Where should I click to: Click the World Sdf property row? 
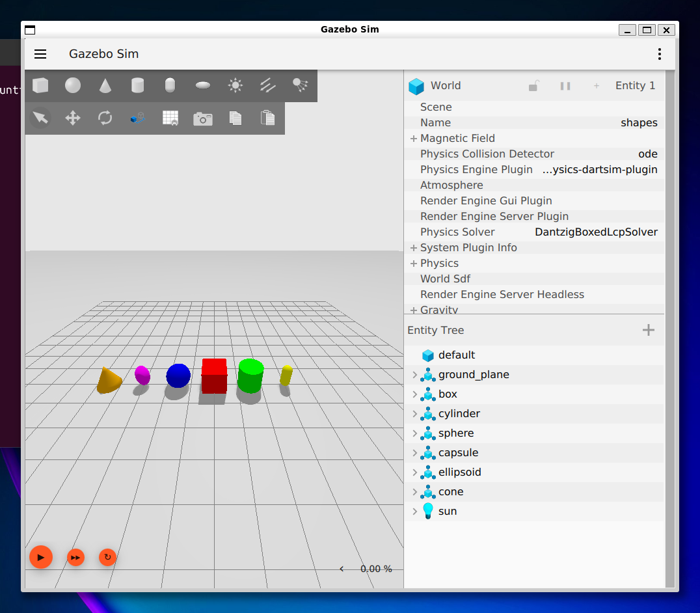click(x=534, y=279)
